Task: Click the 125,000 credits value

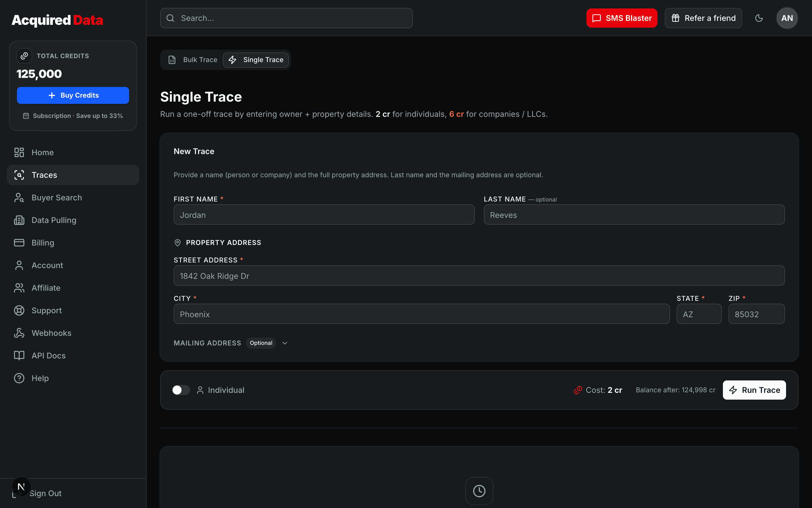Action: pyautogui.click(x=39, y=74)
